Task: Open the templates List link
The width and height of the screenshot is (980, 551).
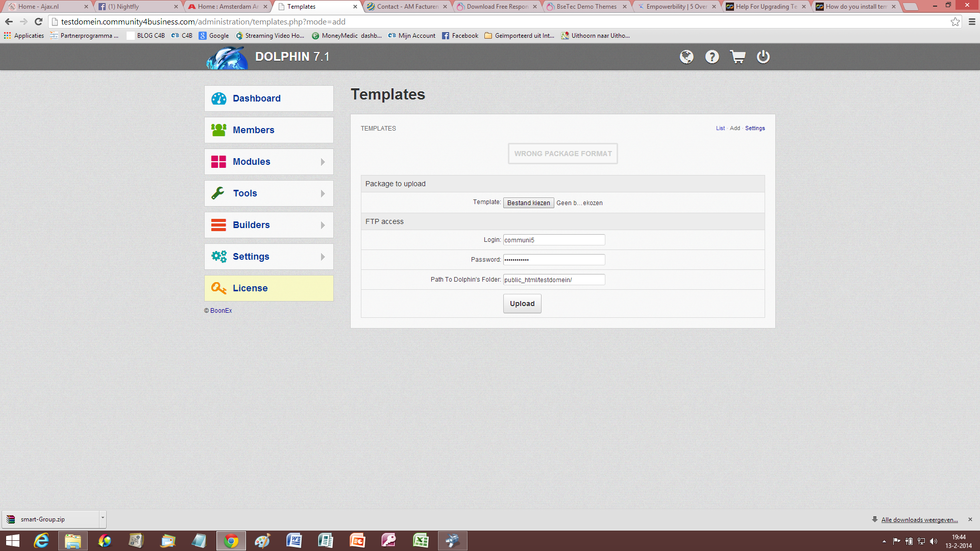Action: coord(720,129)
